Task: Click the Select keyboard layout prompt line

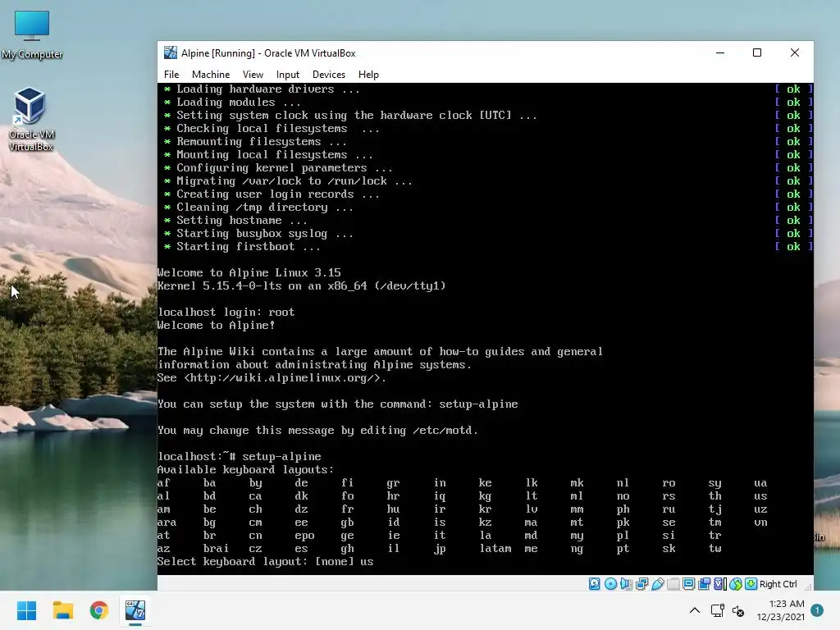Action: (265, 561)
